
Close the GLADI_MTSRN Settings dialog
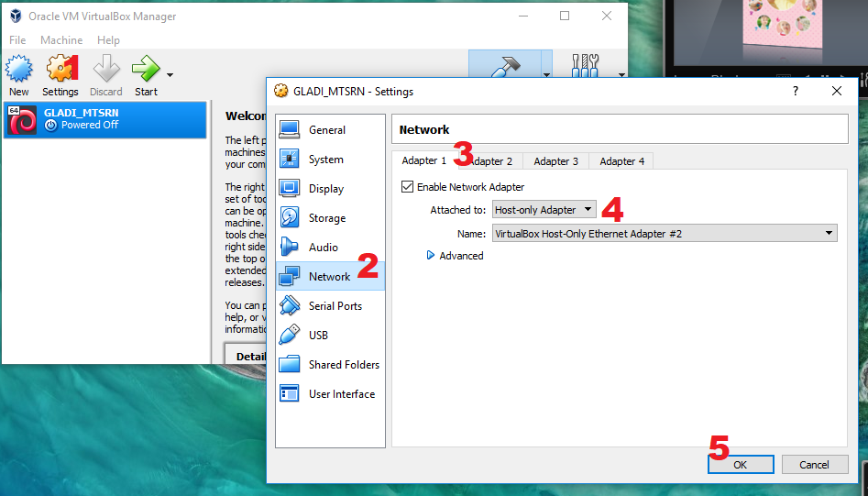click(x=837, y=92)
